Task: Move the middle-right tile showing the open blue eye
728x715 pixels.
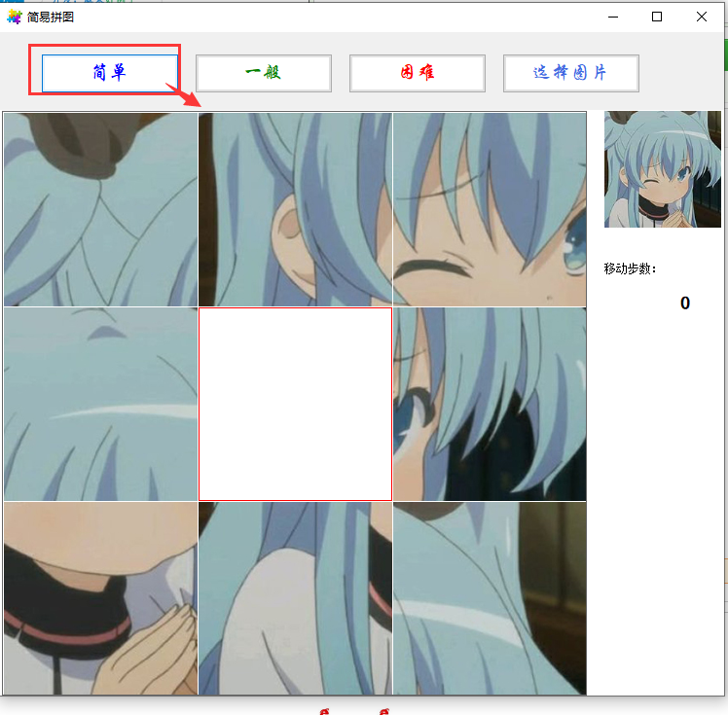Action: pyautogui.click(x=490, y=404)
